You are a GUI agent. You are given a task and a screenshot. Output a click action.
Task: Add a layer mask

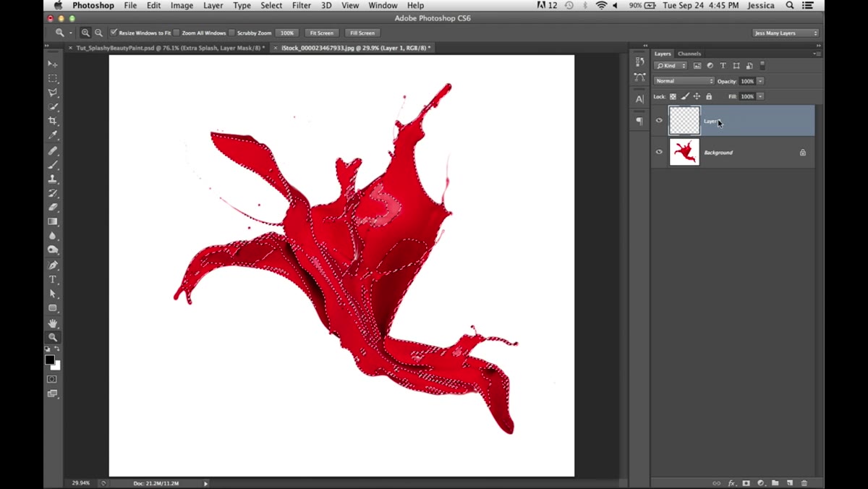pyautogui.click(x=746, y=483)
